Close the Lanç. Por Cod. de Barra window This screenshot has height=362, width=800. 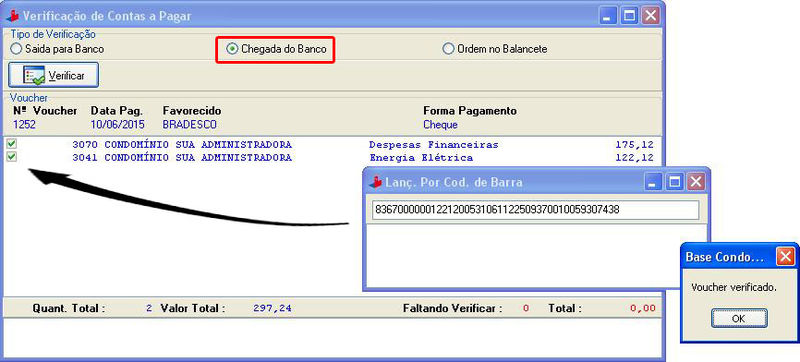click(x=695, y=182)
